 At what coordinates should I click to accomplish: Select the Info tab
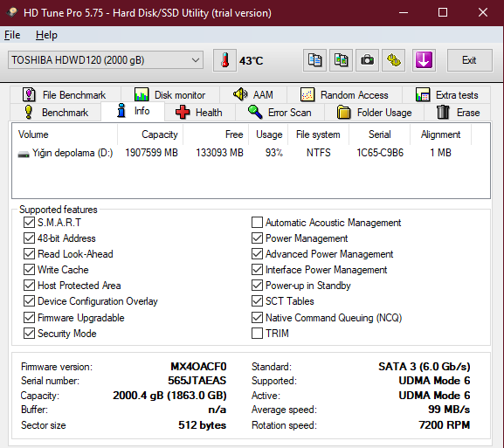click(133, 111)
